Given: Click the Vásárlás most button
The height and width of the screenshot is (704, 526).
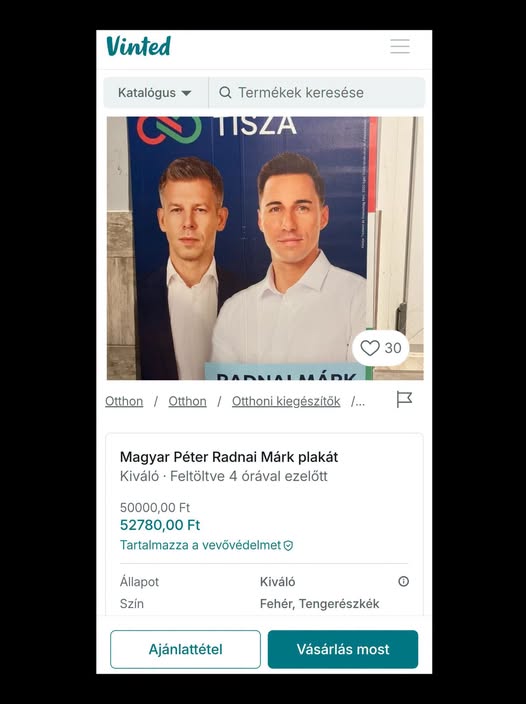Looking at the screenshot, I should pos(343,649).
